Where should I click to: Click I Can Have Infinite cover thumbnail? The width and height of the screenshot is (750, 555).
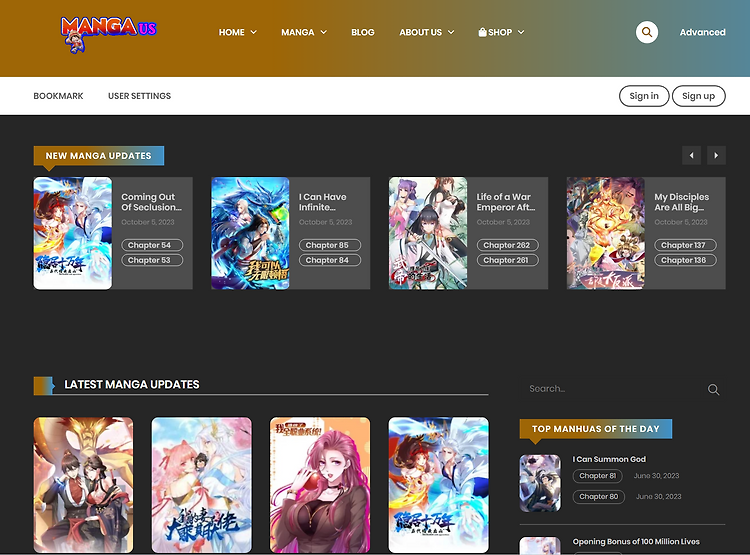pos(250,233)
